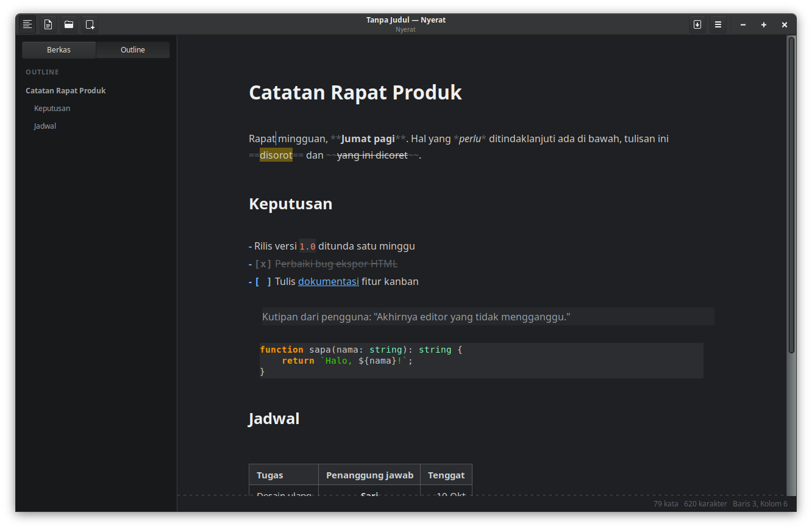Save the document with download-arrow icon
The height and width of the screenshot is (529, 812).
point(697,24)
